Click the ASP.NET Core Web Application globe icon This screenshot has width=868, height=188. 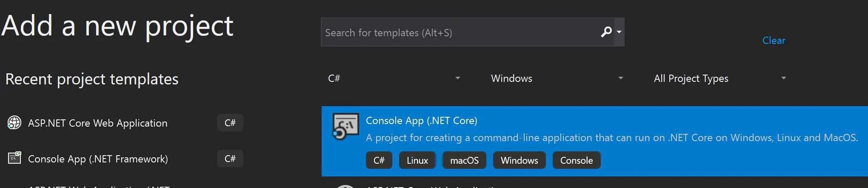click(14, 123)
